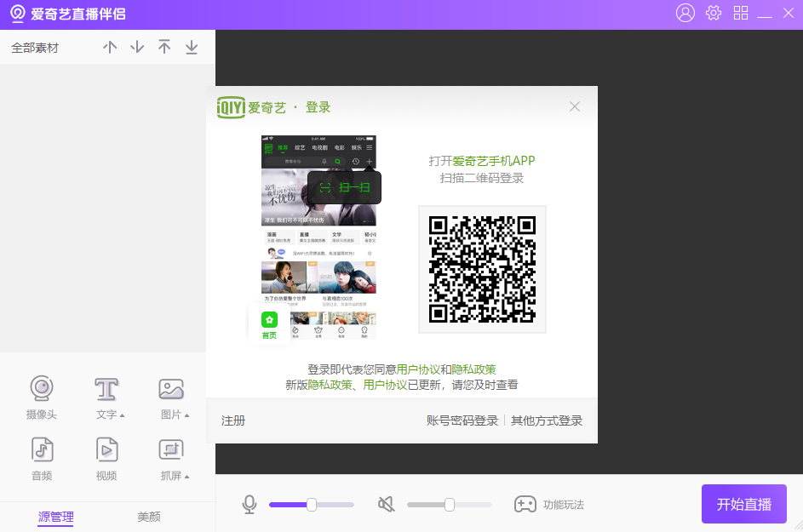Open the layout grid icon beside settings
Image resolution: width=803 pixels, height=532 pixels.
tap(741, 13)
